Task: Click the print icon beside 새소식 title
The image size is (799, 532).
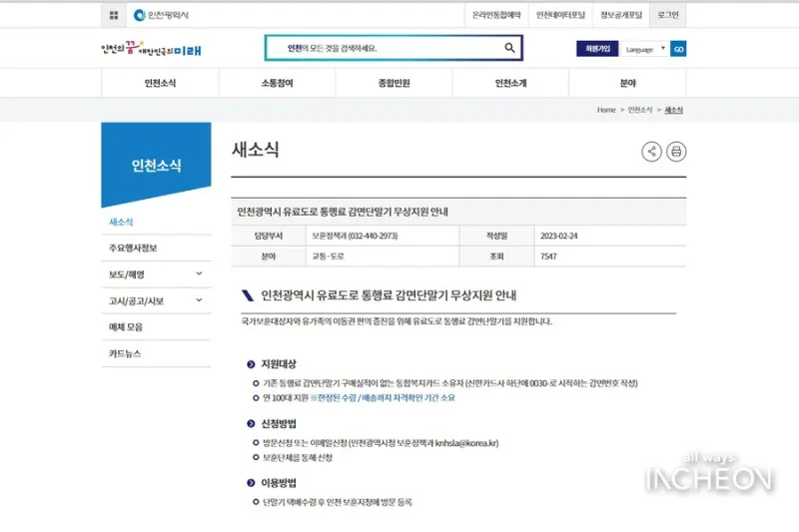Action: click(x=676, y=151)
